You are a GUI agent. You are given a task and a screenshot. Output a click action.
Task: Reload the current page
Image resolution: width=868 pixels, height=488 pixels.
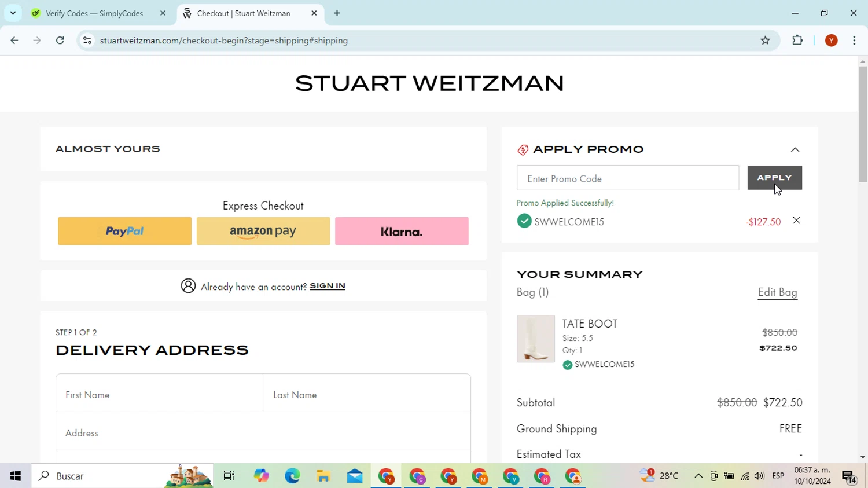coord(60,41)
